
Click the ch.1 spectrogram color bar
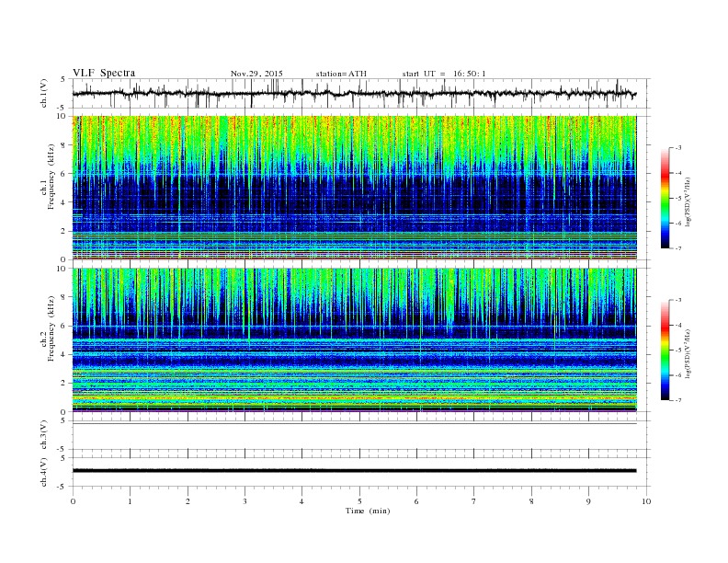pyautogui.click(x=665, y=199)
